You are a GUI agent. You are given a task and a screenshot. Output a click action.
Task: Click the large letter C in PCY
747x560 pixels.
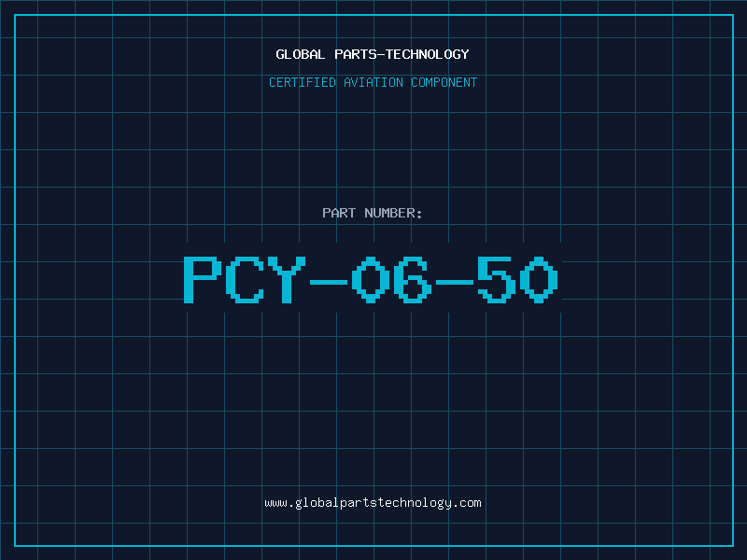(x=245, y=279)
